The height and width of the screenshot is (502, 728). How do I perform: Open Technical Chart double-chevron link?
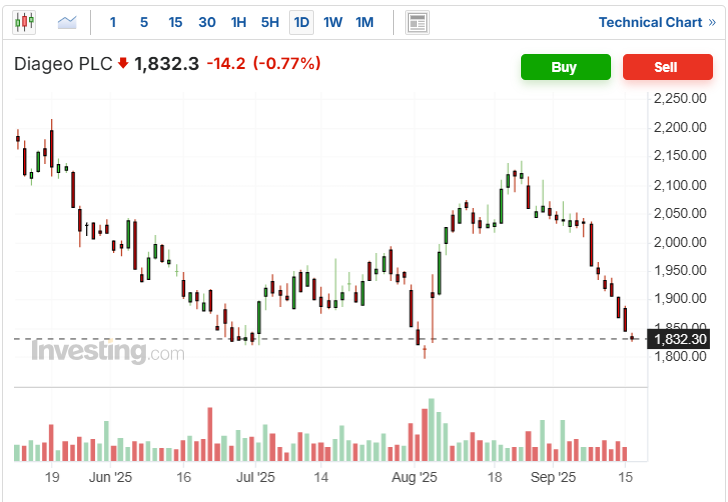pos(657,22)
